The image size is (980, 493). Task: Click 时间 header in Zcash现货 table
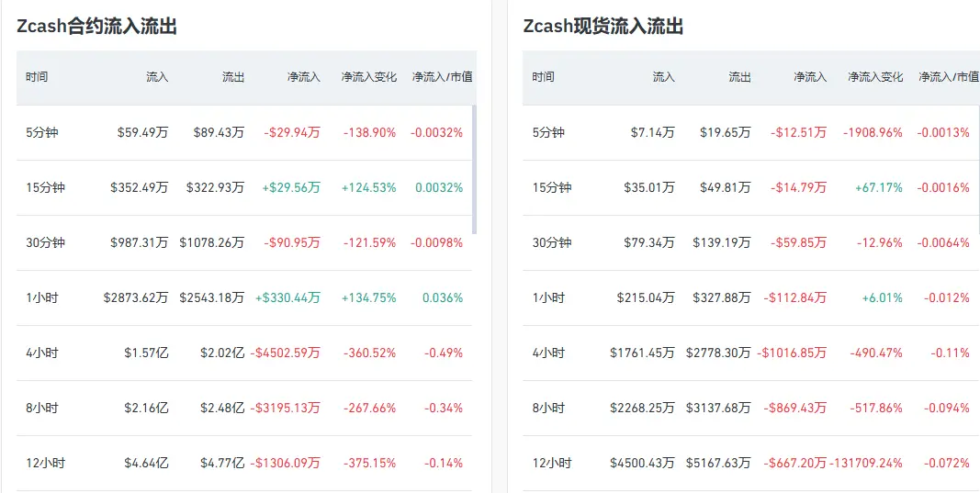[543, 77]
